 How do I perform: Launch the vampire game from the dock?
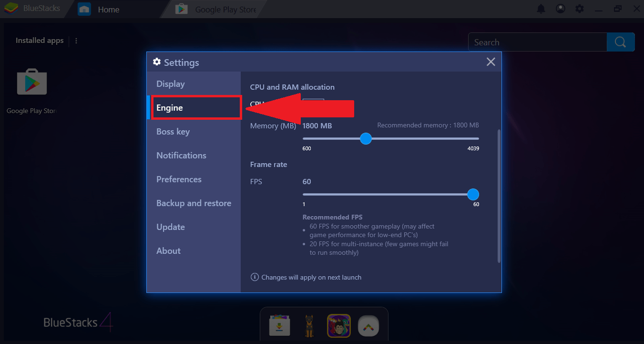click(x=338, y=325)
